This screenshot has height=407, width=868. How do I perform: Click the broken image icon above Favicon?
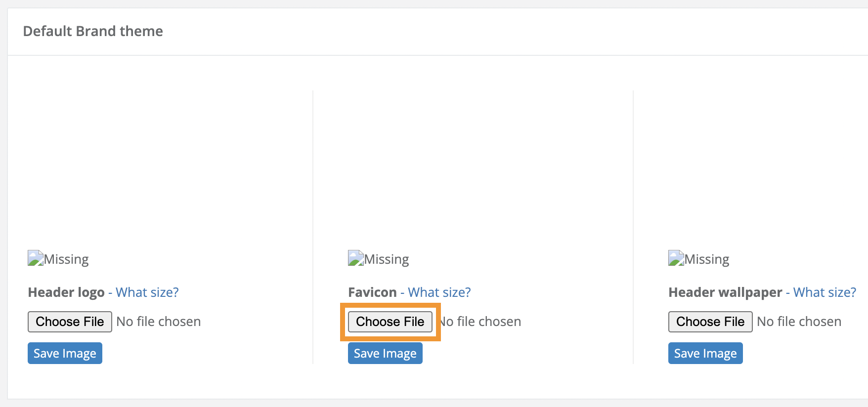356,258
